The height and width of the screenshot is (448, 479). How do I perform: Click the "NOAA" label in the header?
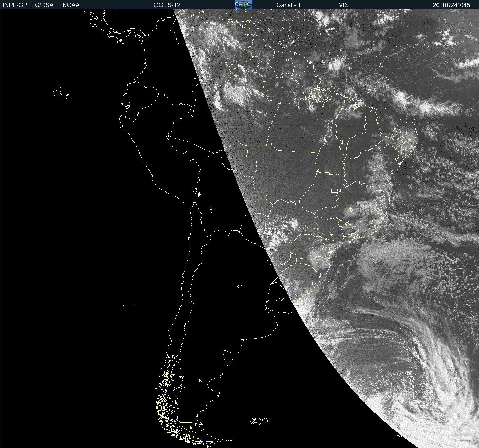click(x=71, y=5)
